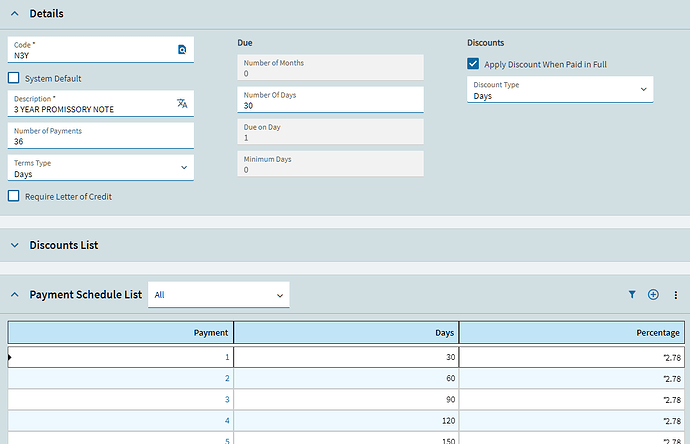Toggle the System Default checkbox
Screen dimensions: 690x444
coord(14,78)
